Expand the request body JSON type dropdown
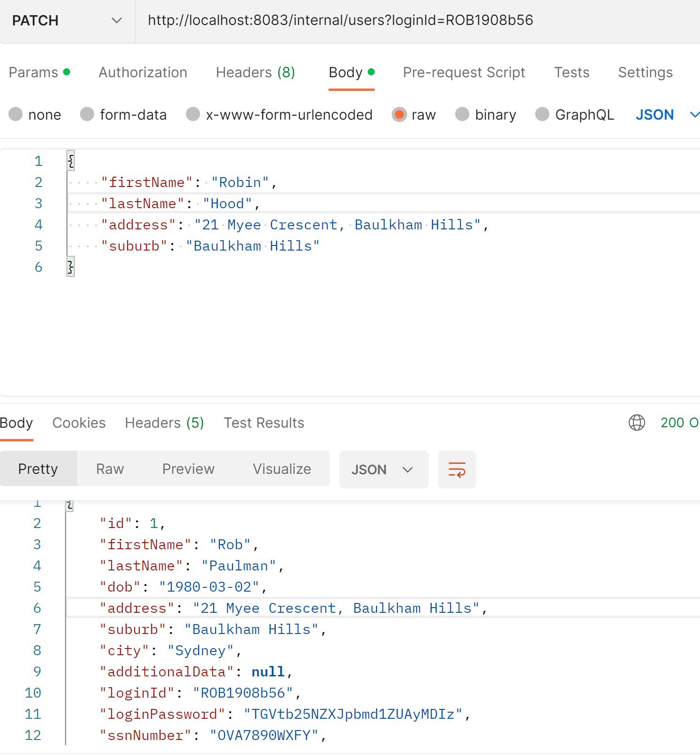The width and height of the screenshot is (700, 756). coord(668,114)
